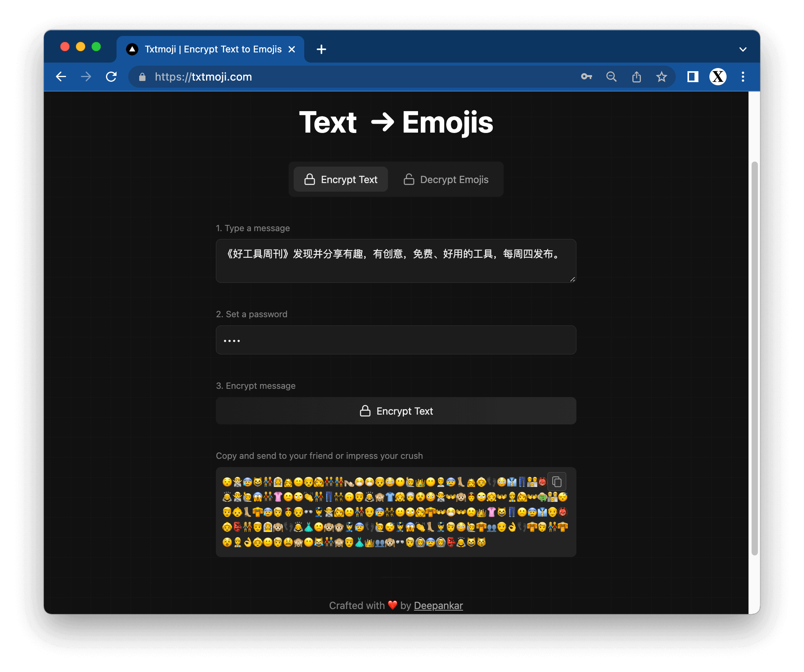Click into the message text area
This screenshot has height=672, width=804.
pos(396,261)
